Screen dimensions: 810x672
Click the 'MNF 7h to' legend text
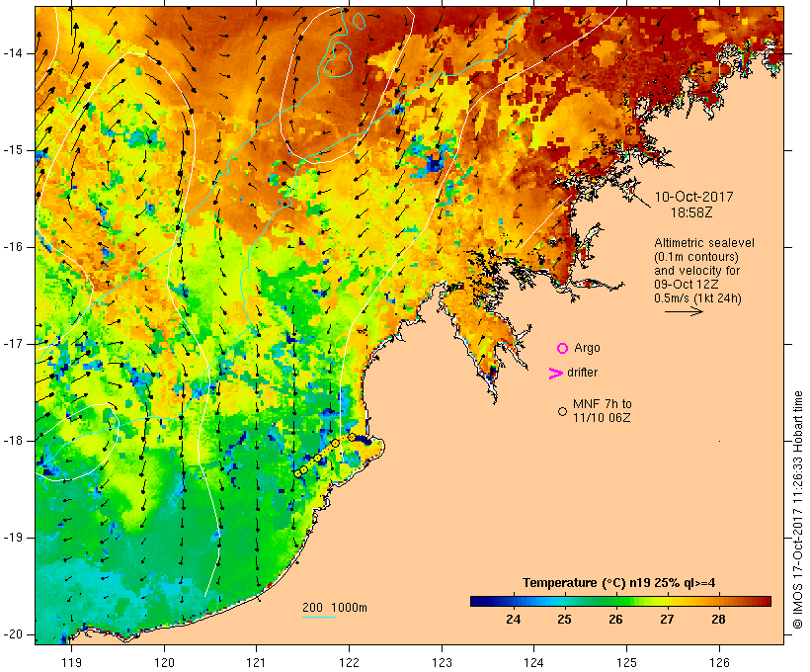(x=603, y=404)
